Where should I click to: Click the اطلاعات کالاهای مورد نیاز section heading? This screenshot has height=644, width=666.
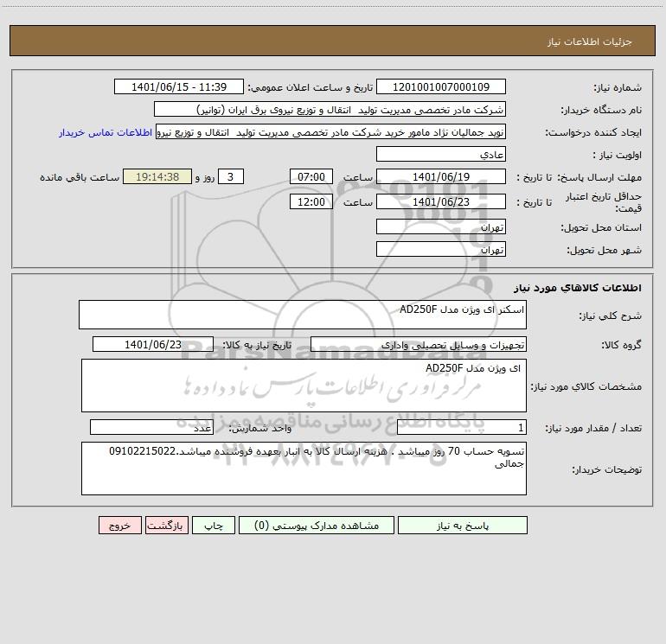[x=577, y=288]
